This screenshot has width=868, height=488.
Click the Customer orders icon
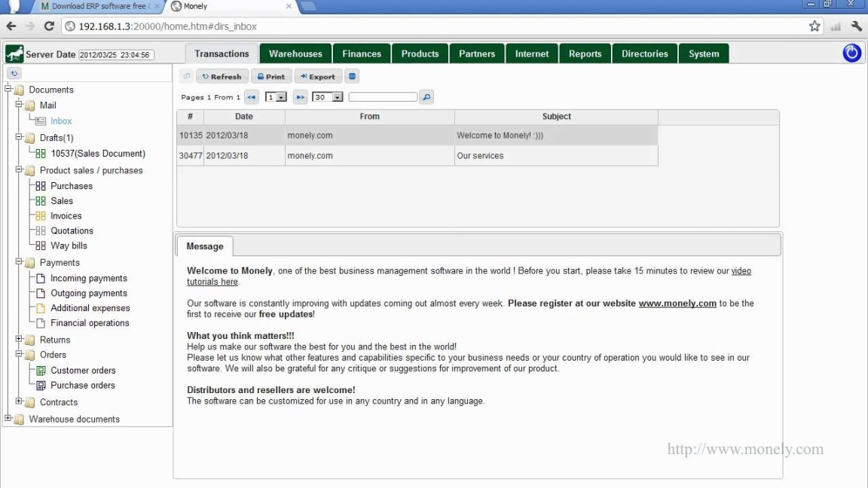[41, 371]
